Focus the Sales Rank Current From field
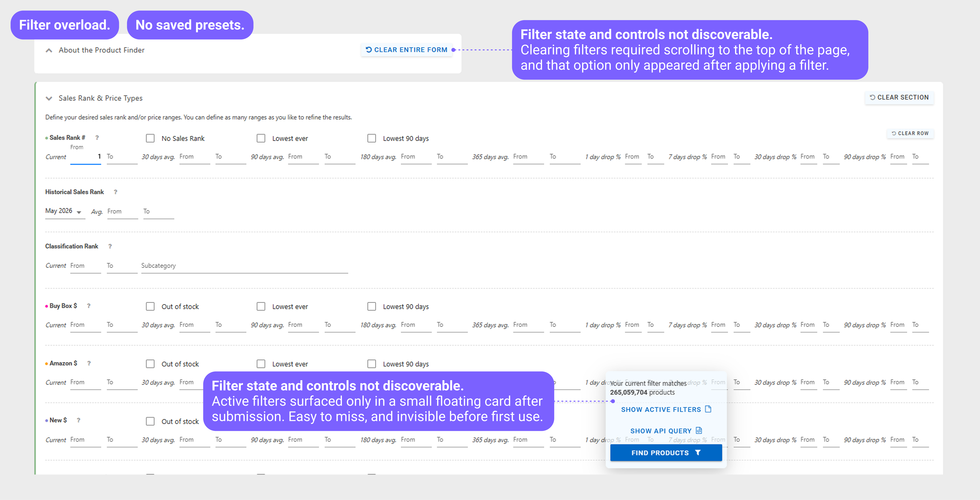 86,157
